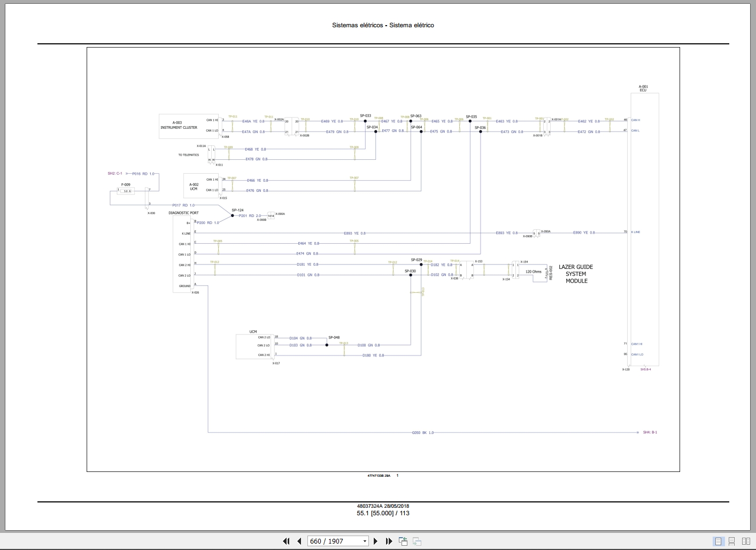Select the F-009 fuse symbol
Screen dimensions: 756x550
(x=126, y=191)
